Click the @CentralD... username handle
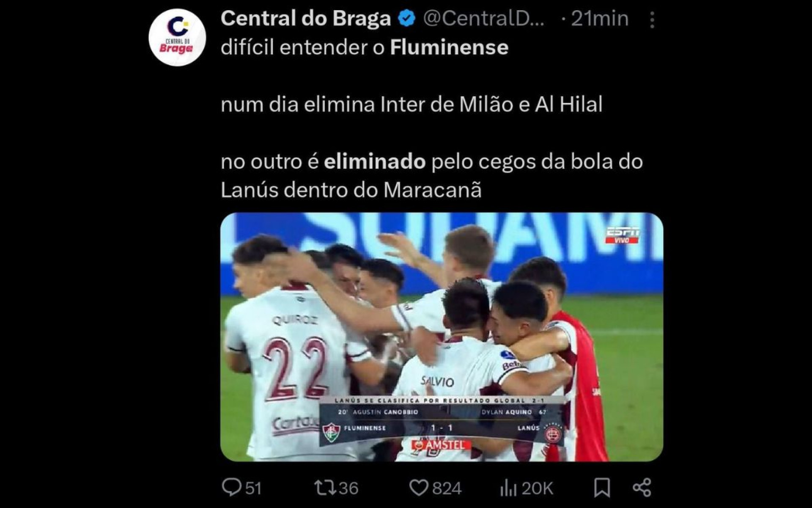This screenshot has width=812, height=508. [x=484, y=19]
